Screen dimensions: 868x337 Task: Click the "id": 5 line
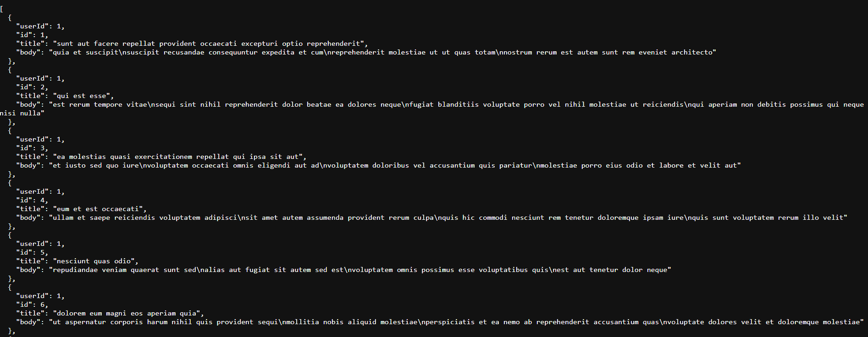(32, 253)
